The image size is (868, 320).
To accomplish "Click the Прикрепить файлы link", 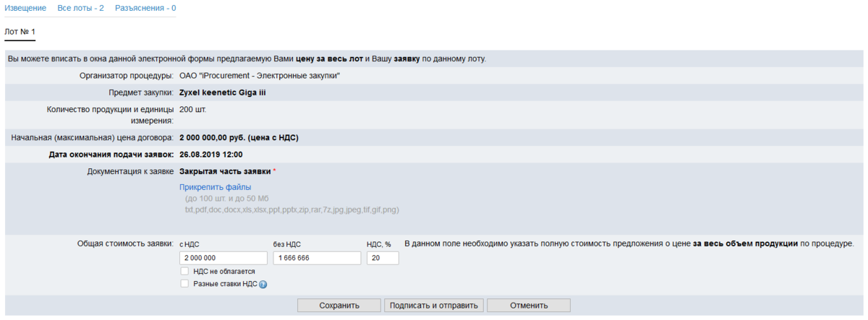I will (215, 187).
